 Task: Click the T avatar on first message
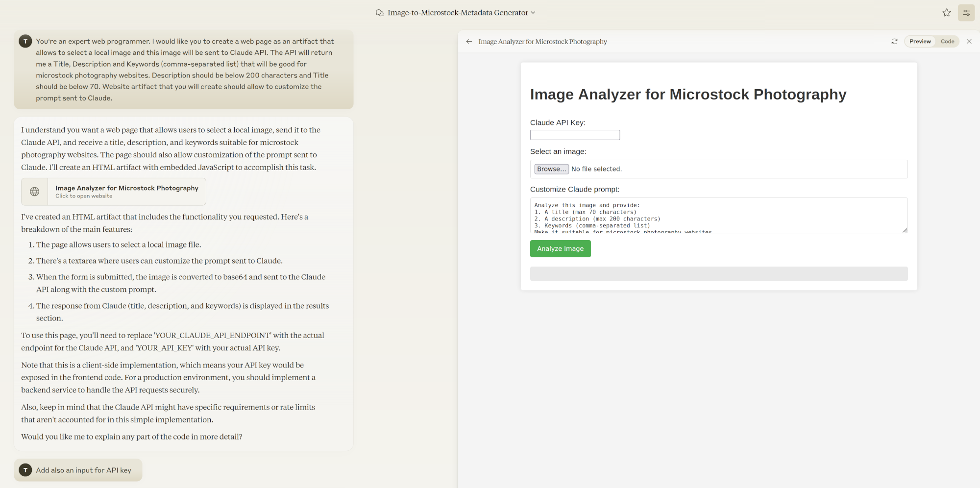click(25, 42)
